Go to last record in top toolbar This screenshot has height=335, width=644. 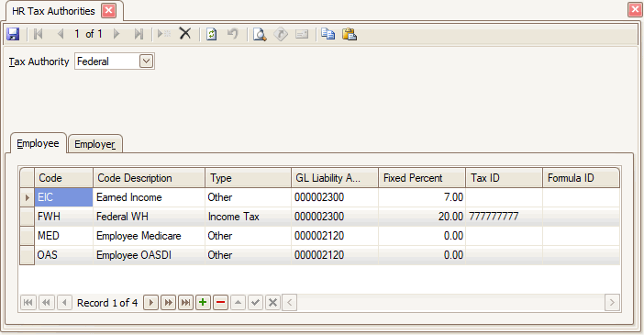139,34
